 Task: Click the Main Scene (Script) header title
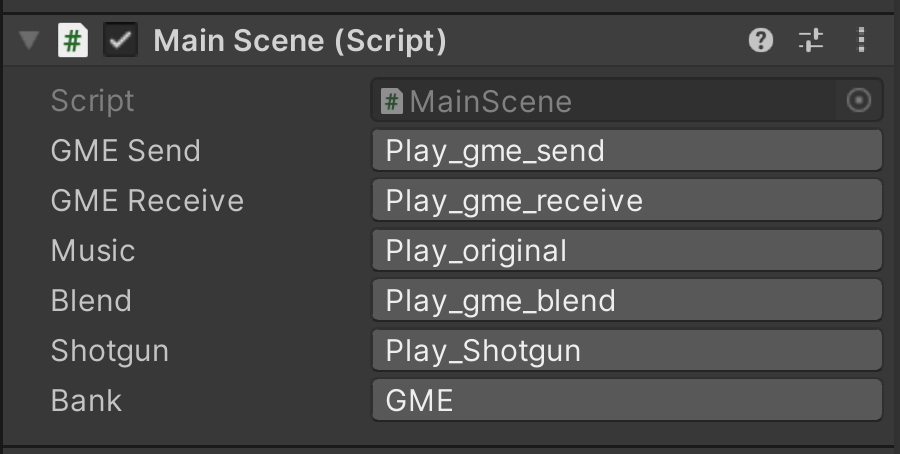pos(300,41)
